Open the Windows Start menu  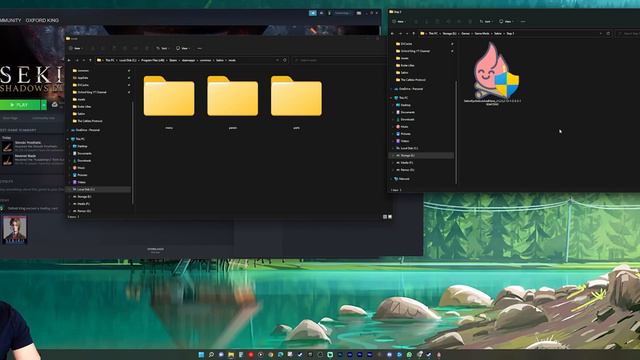point(201,355)
